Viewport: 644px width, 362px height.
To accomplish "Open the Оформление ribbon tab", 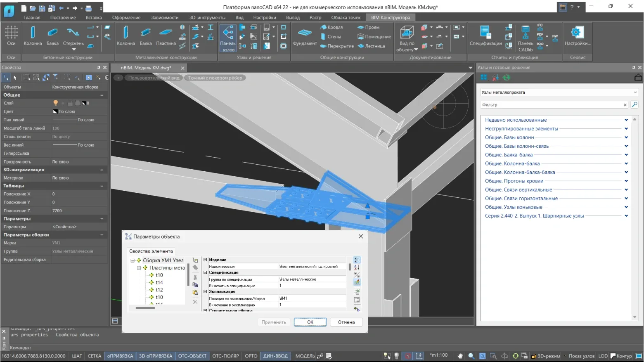I will 126,17.
